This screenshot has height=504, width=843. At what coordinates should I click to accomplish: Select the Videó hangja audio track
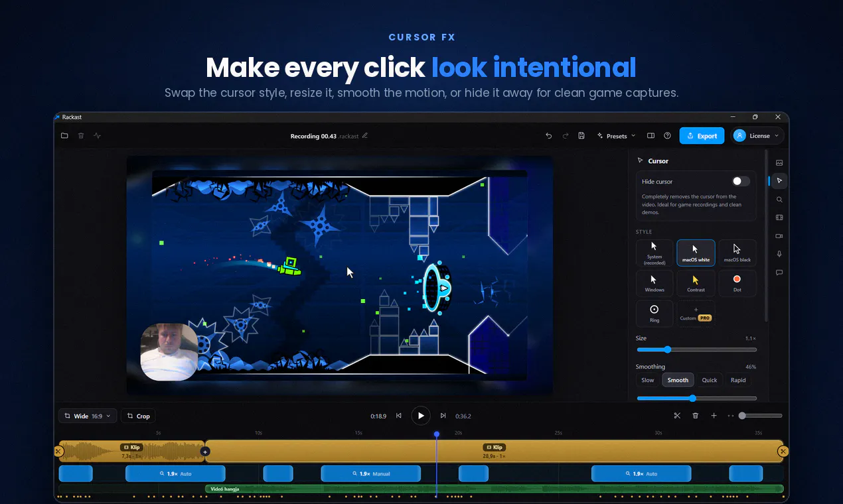[x=494, y=489]
